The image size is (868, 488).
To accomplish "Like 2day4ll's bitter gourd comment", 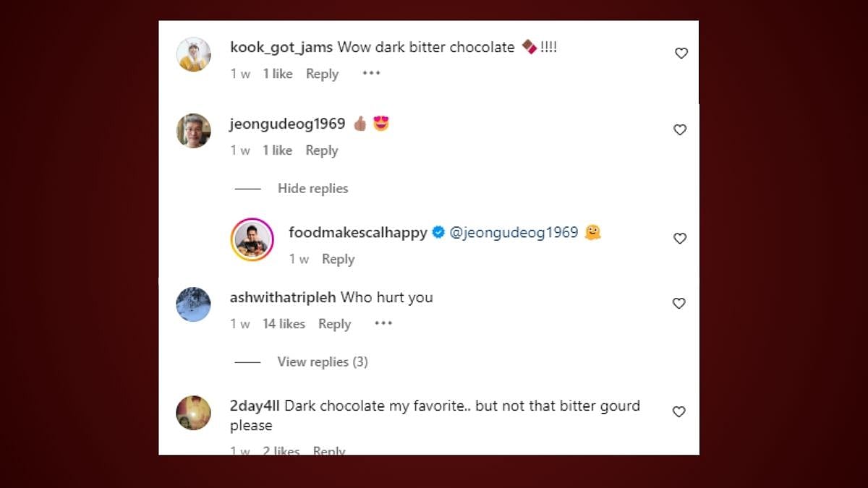I will [x=678, y=412].
